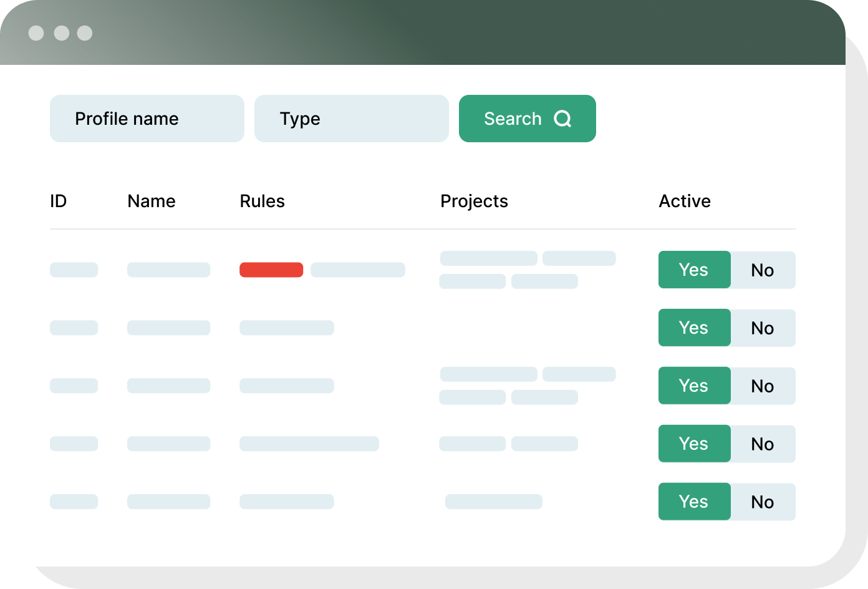This screenshot has width=868, height=589.
Task: Set Active to No in last row
Action: coord(763,502)
